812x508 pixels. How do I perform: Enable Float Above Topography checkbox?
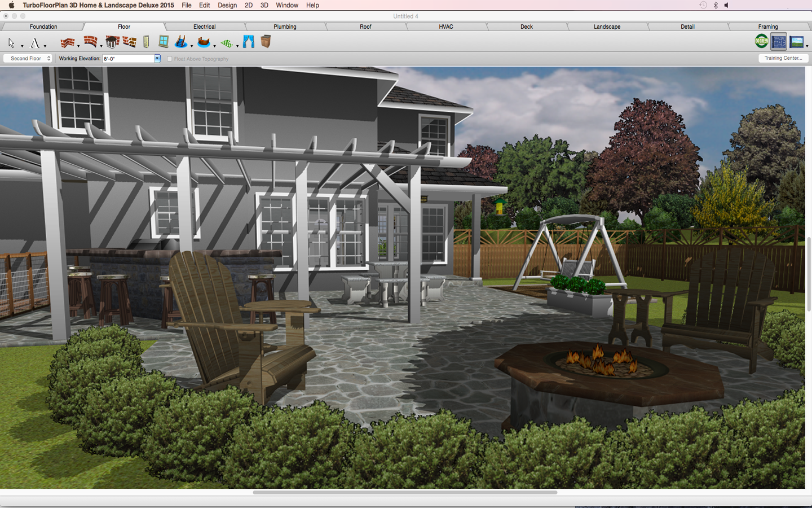click(169, 59)
